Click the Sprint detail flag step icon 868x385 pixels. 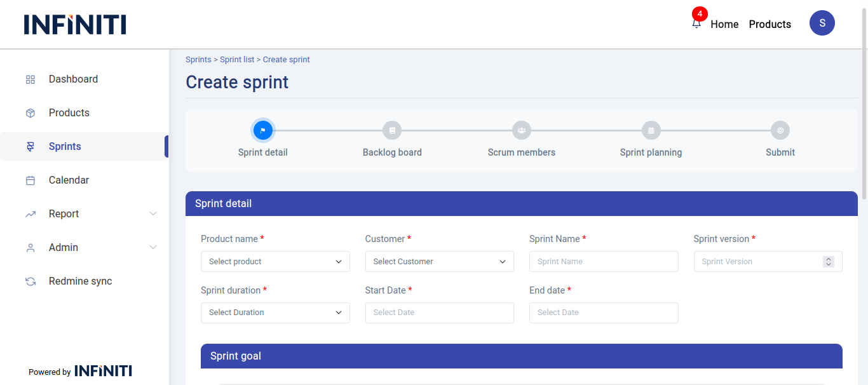pyautogui.click(x=263, y=130)
